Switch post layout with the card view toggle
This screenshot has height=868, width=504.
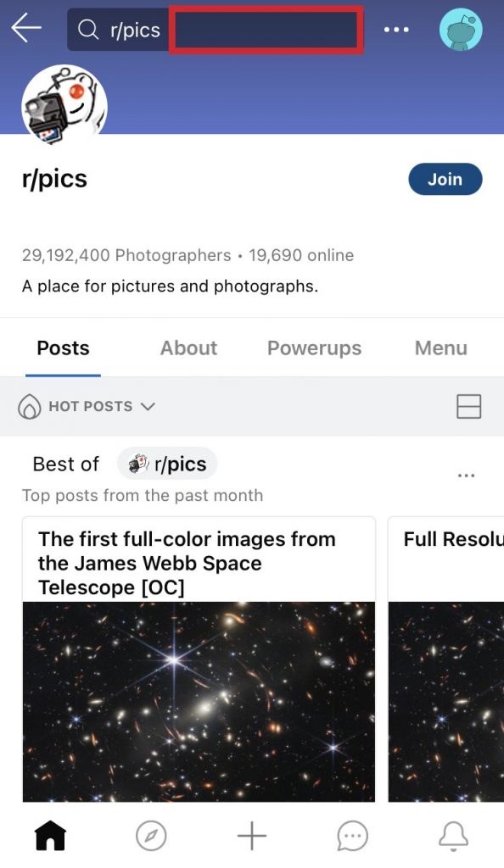pyautogui.click(x=468, y=406)
